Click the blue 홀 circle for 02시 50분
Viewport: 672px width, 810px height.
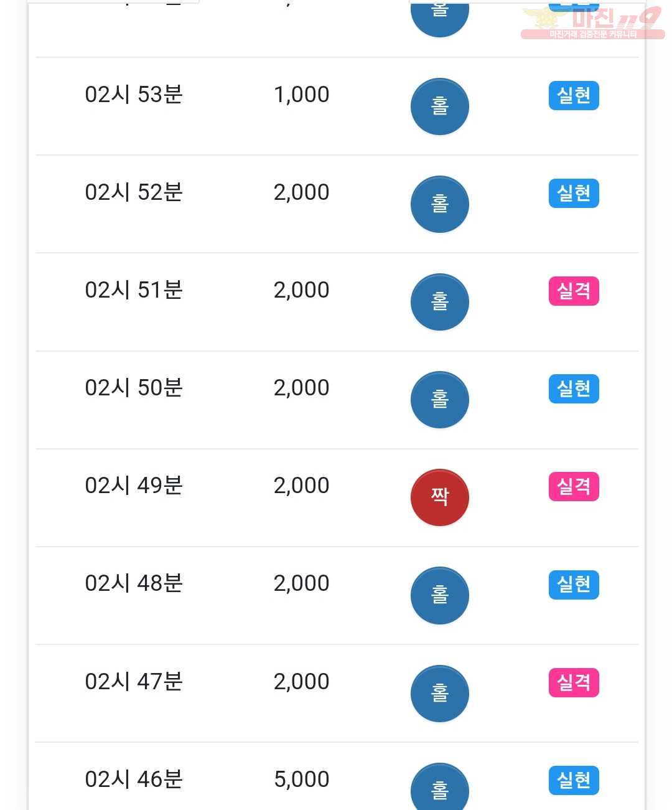pyautogui.click(x=439, y=400)
